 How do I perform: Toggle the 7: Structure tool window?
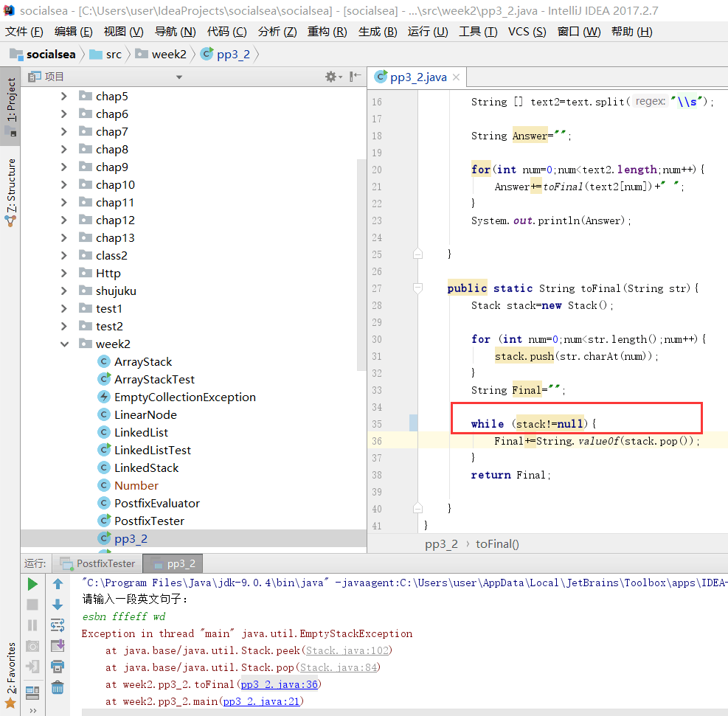10,192
